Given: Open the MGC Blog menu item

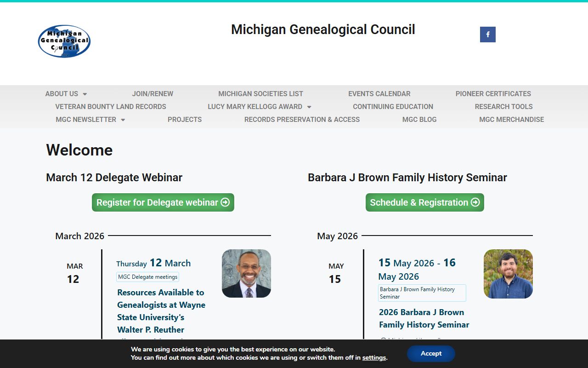Looking at the screenshot, I should tap(419, 120).
